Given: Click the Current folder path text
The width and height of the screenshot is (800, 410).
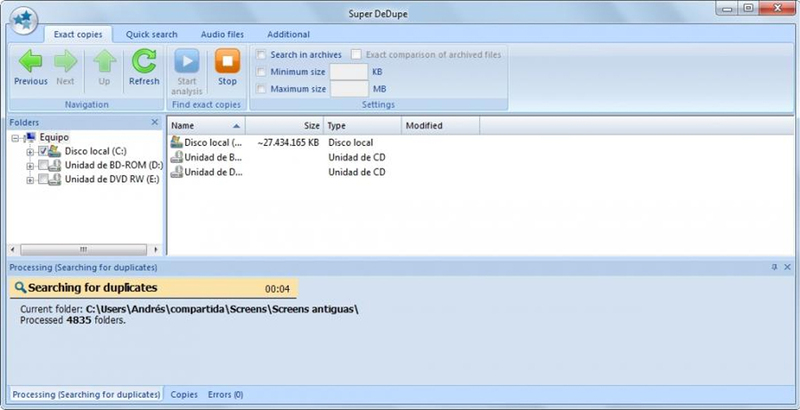Looking at the screenshot, I should (x=189, y=310).
